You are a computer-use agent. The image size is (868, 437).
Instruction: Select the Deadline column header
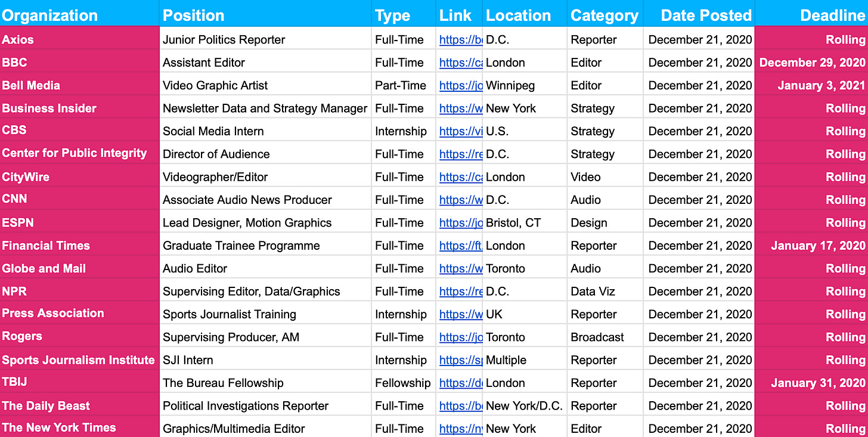tap(811, 13)
